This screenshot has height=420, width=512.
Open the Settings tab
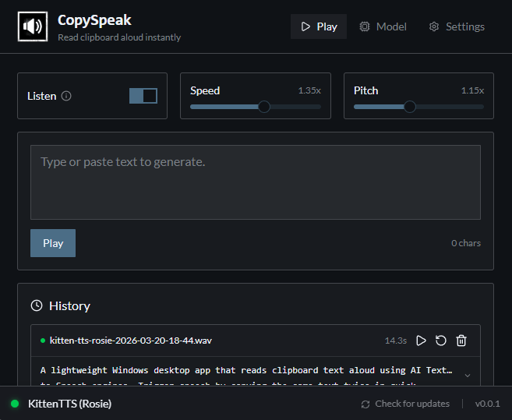point(457,26)
